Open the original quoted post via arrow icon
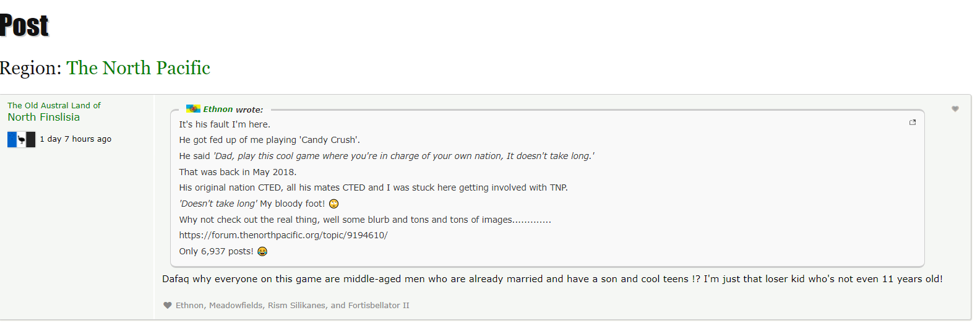 click(912, 123)
